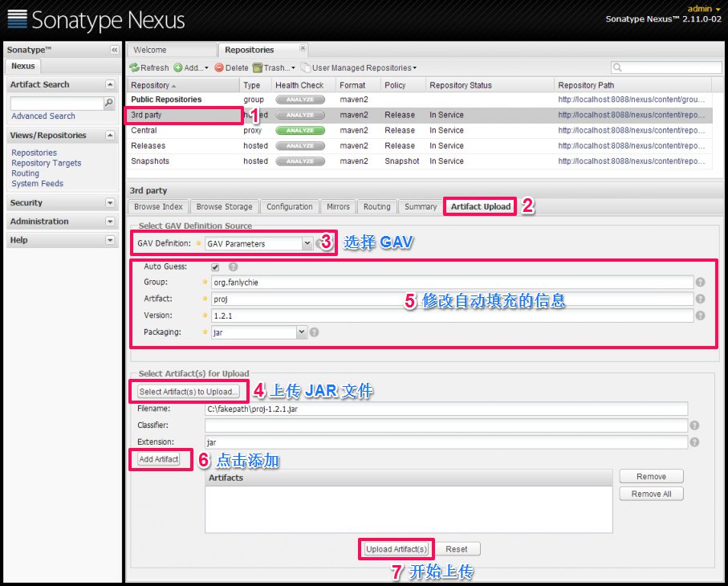Viewport: 728px width, 586px height.
Task: Select the Releases repository row
Action: (419, 146)
